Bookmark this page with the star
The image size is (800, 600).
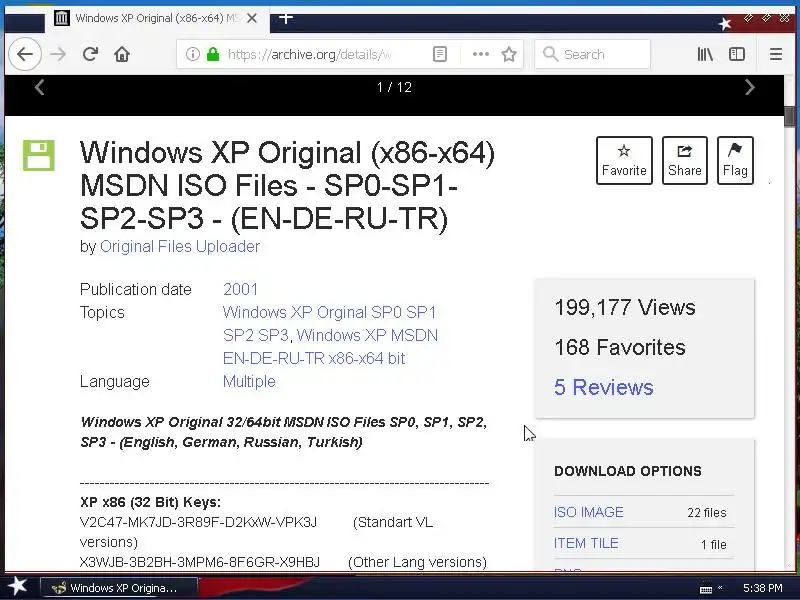(x=509, y=54)
